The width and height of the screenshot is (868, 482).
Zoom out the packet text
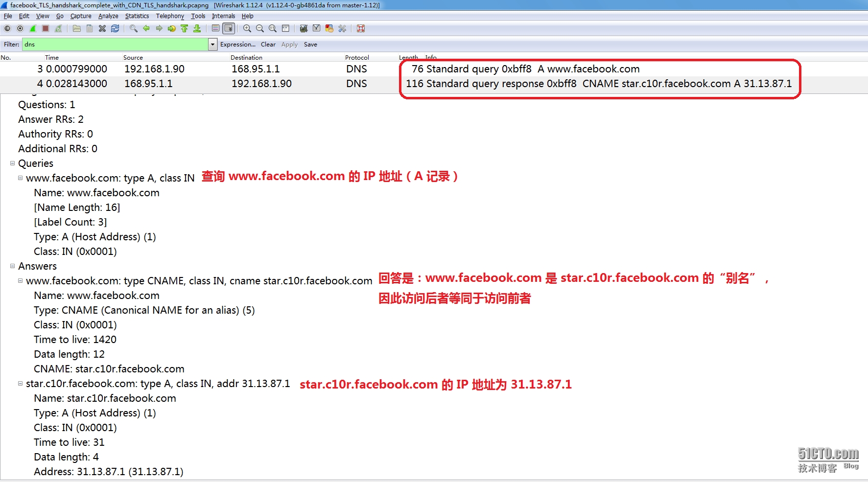point(260,28)
